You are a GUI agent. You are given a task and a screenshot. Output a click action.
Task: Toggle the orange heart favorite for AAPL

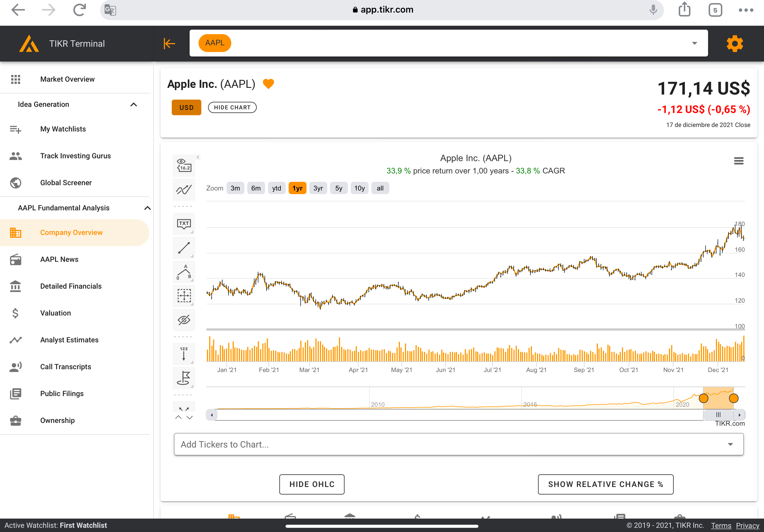point(268,84)
